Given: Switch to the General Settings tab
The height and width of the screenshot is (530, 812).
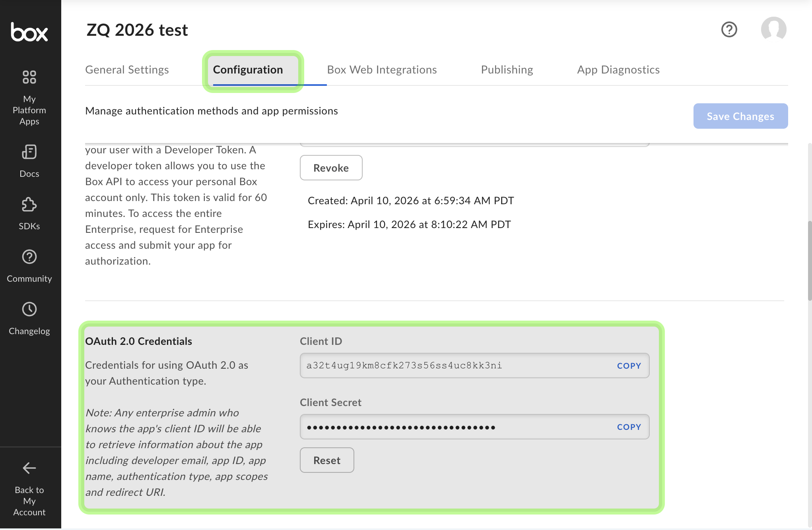Looking at the screenshot, I should click(127, 70).
